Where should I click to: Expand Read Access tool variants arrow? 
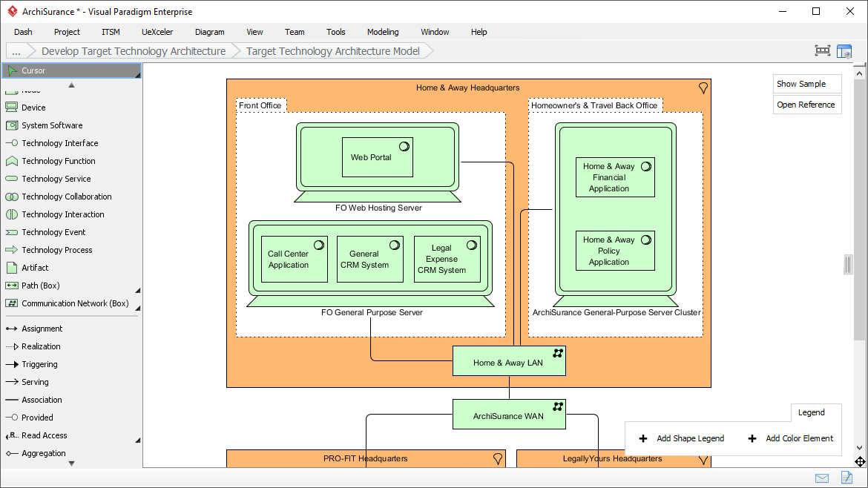click(x=138, y=441)
